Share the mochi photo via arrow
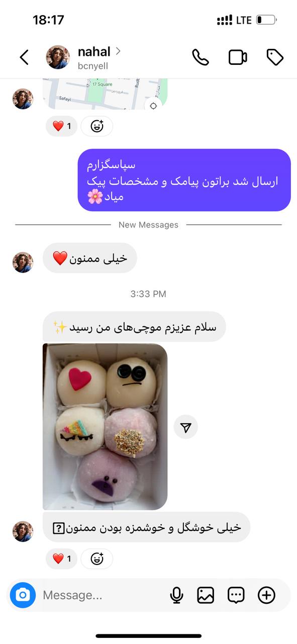The image size is (297, 644). (x=186, y=427)
